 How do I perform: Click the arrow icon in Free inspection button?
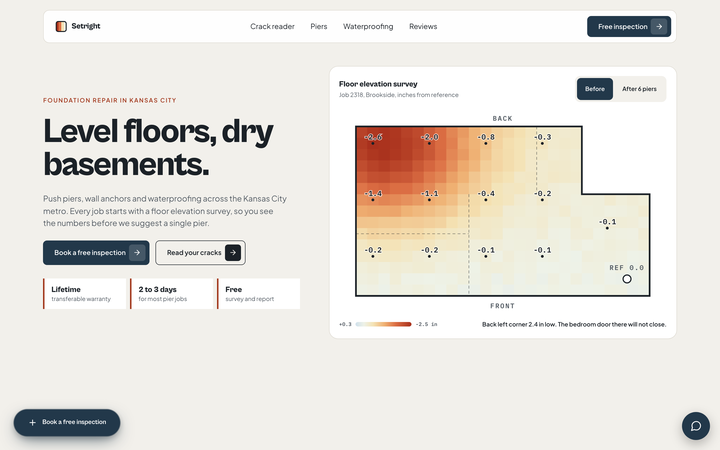(659, 27)
